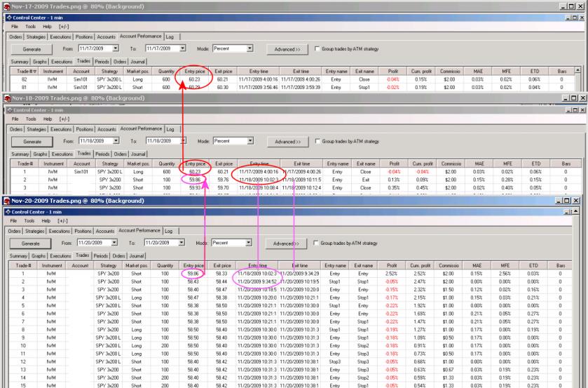Close the Nov-17-2009 Trades window

coord(581,5)
